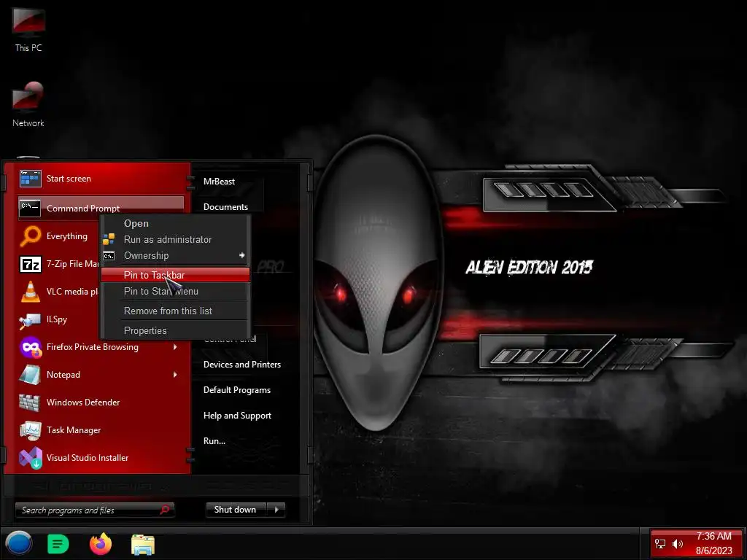Open the MrBeast user folder link

tap(219, 182)
